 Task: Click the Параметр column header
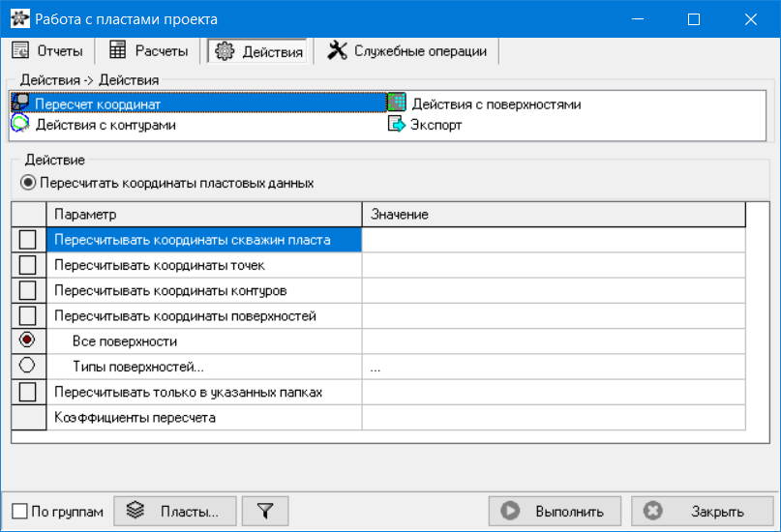(203, 215)
